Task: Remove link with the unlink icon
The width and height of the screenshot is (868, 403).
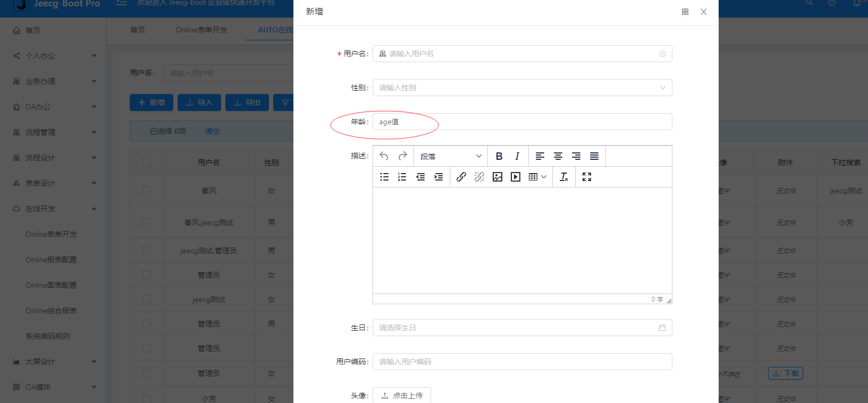Action: [479, 177]
